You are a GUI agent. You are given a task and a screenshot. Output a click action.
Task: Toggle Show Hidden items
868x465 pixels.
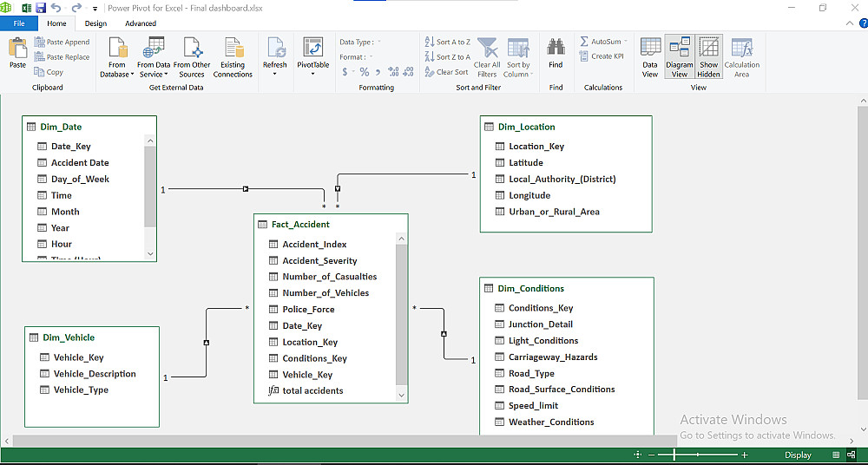click(x=708, y=57)
